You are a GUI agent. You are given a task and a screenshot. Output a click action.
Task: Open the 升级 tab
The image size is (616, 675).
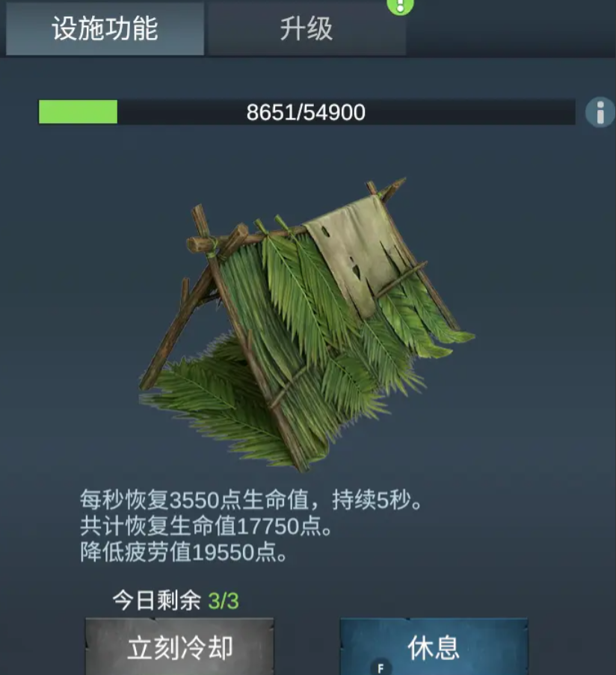point(306,29)
